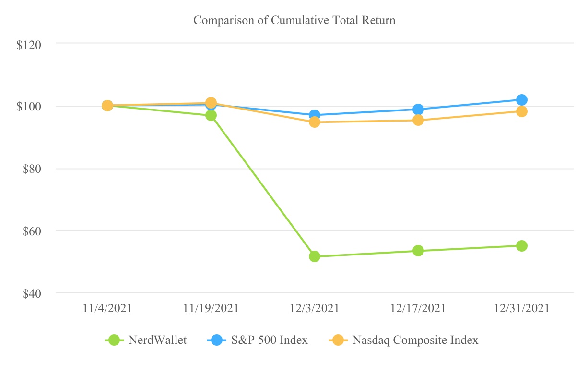Click the chart title Comparison of Cumulative Total Return
This screenshot has width=588, height=365.
(294, 20)
